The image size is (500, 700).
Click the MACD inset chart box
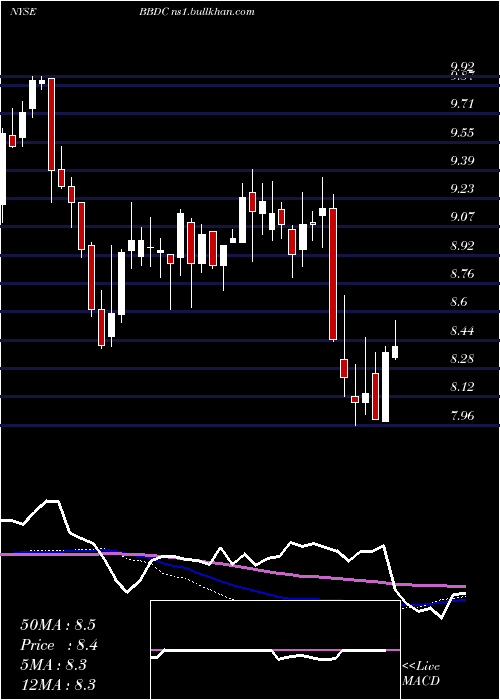click(x=275, y=650)
